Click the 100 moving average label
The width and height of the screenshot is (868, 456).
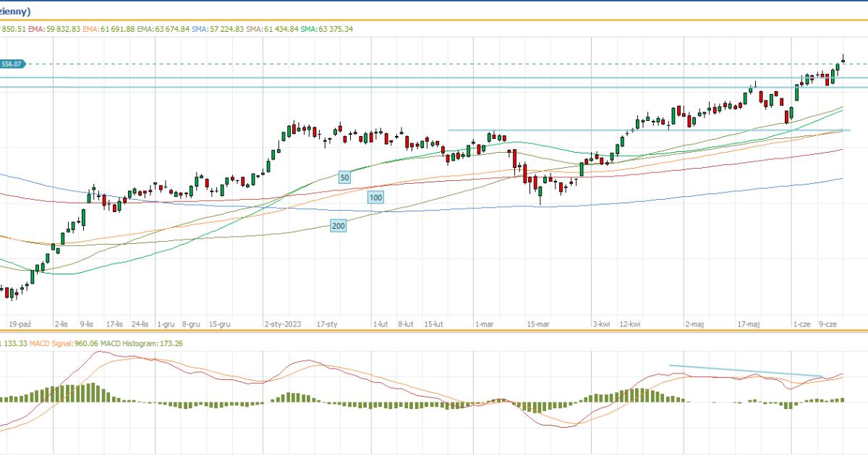click(375, 197)
